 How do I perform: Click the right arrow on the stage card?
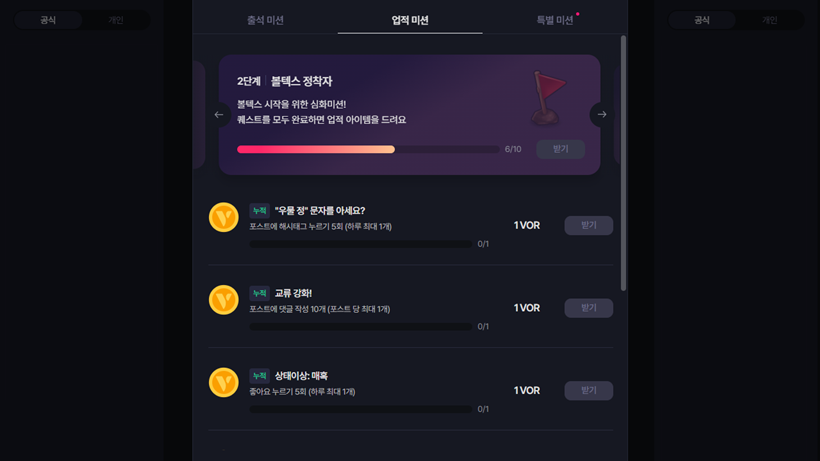coord(601,115)
